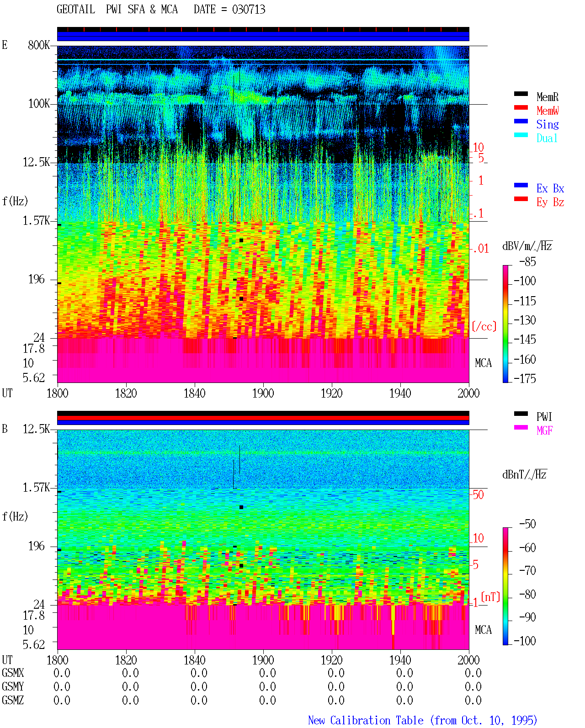Viewport: 585px width, 728px height.
Task: Click the magenta MGF legend swatch
Action: click(521, 427)
